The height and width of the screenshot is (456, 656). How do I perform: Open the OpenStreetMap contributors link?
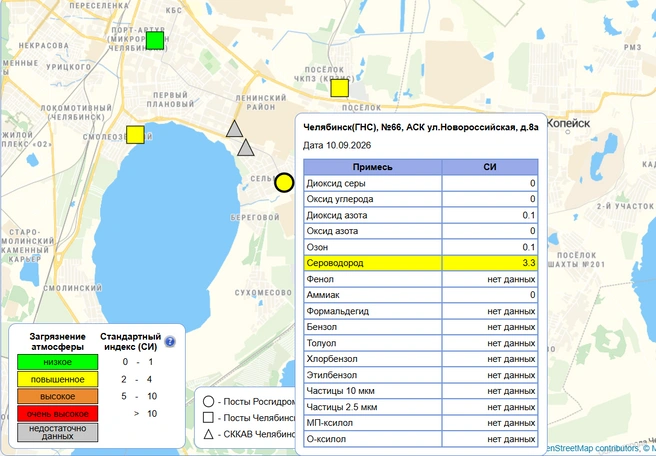pyautogui.click(x=596, y=448)
